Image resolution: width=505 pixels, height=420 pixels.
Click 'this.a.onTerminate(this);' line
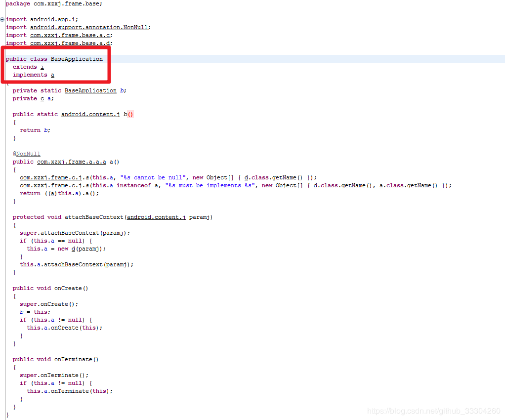pyautogui.click(x=70, y=391)
